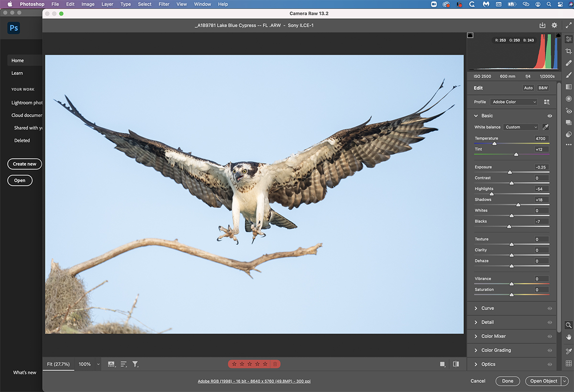The image size is (574, 392).
Task: Select the Red Eye removal tool
Action: [568, 111]
